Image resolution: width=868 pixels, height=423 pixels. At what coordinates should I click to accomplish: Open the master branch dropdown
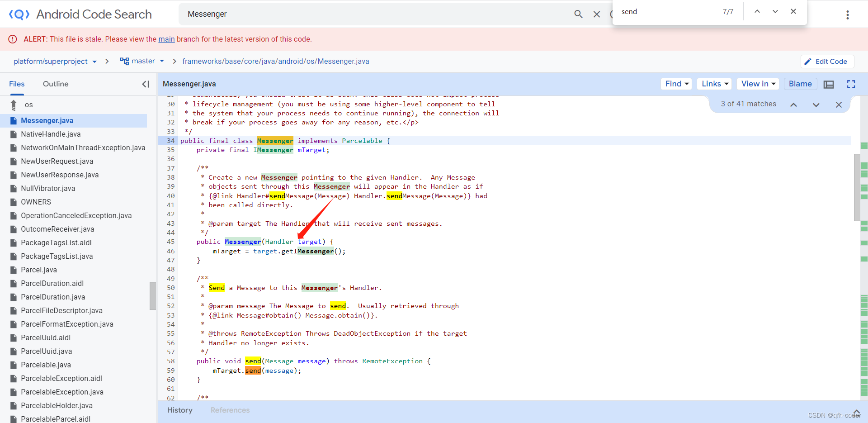tap(142, 61)
